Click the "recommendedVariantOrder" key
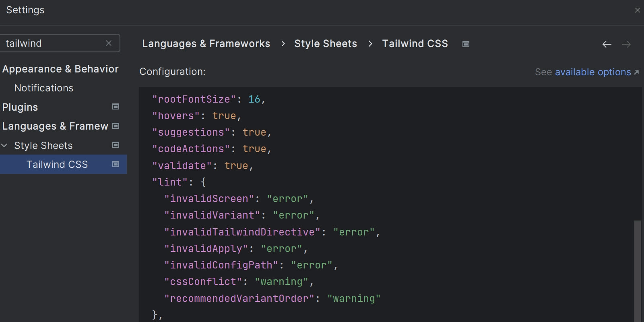This screenshot has width=644, height=322. pyautogui.click(x=239, y=299)
